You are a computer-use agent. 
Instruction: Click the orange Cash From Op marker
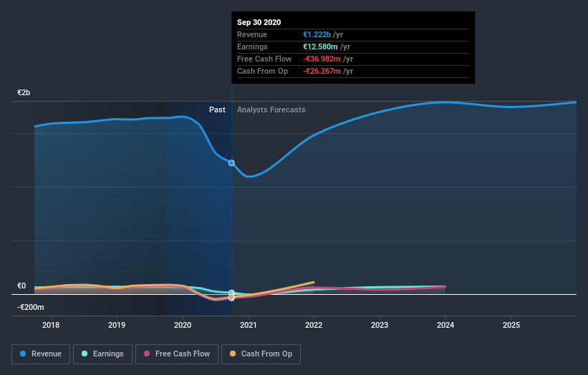pyautogui.click(x=231, y=297)
